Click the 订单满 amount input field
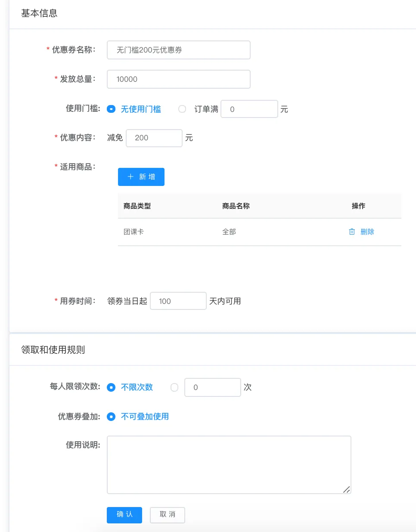 [249, 109]
